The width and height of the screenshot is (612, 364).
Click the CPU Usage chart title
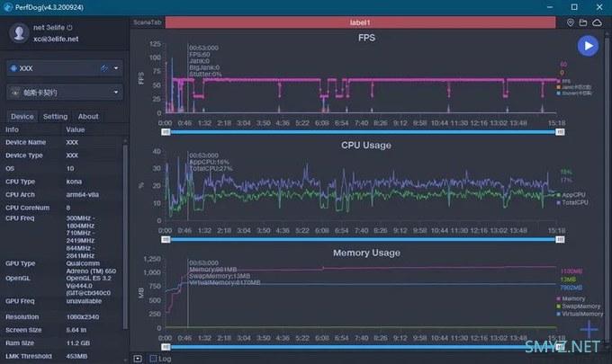(366, 146)
